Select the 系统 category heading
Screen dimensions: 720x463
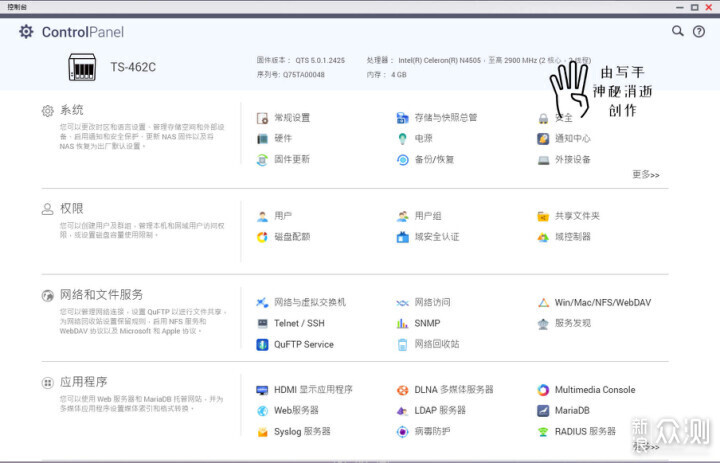pyautogui.click(x=72, y=110)
